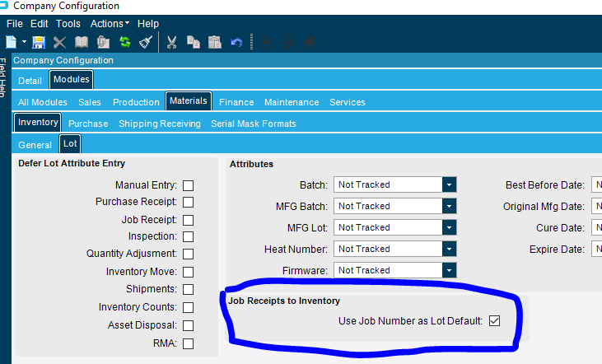The width and height of the screenshot is (602, 364).
Task: Open the Actions menu
Action: (x=110, y=24)
